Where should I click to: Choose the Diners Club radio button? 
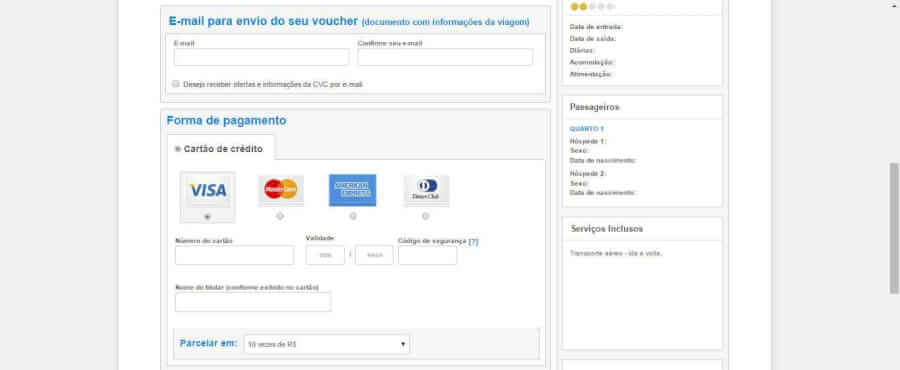coord(425,216)
